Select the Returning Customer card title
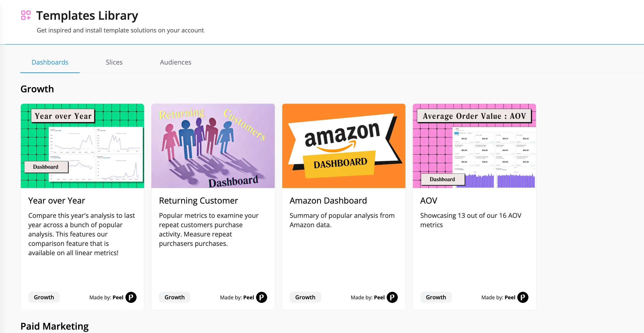This screenshot has width=644, height=333. coord(198,200)
